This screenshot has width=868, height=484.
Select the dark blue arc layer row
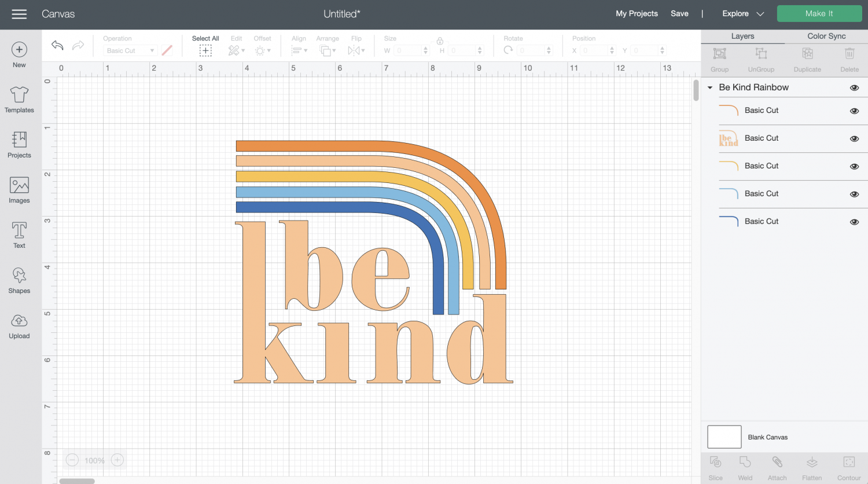[785, 222]
